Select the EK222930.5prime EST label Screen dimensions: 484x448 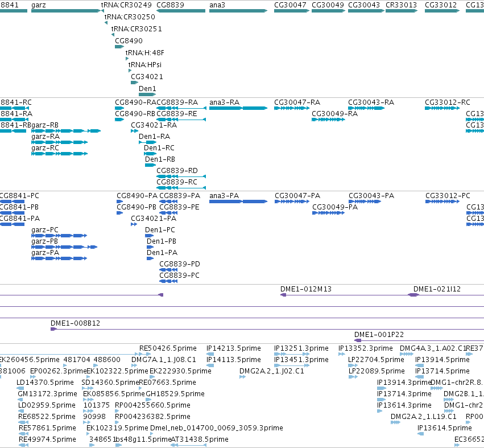(180, 371)
